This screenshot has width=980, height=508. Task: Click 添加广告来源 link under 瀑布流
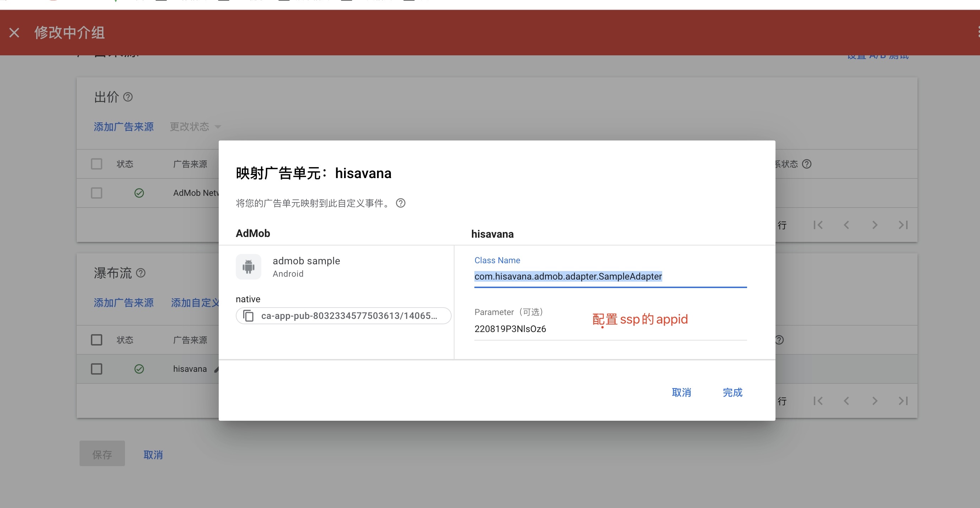(124, 303)
